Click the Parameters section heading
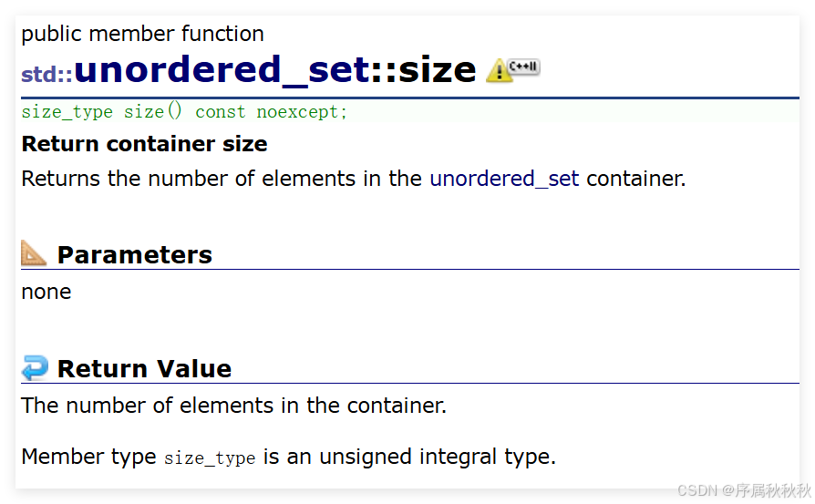The image size is (815, 504). (x=134, y=255)
